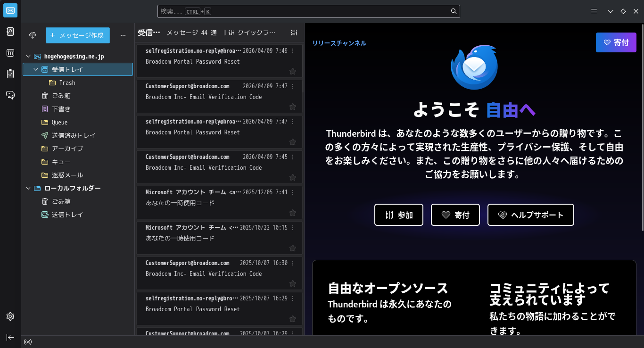
Task: Open the Microsoft あなたの一時使用コード email from 2025/10/22
Action: 219,238
